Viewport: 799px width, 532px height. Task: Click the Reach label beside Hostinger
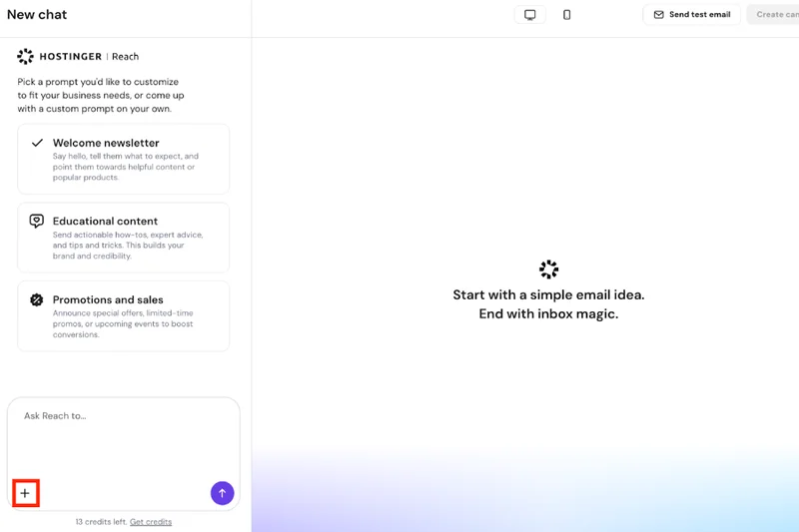coord(126,57)
